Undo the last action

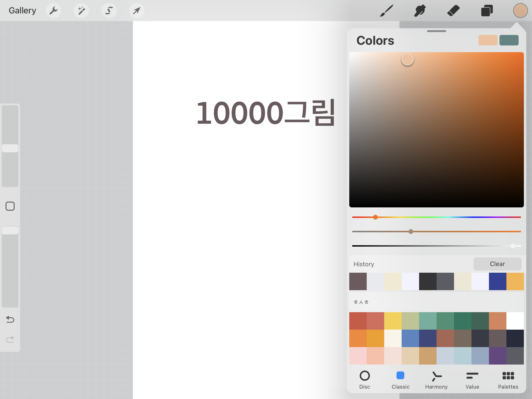pyautogui.click(x=10, y=319)
